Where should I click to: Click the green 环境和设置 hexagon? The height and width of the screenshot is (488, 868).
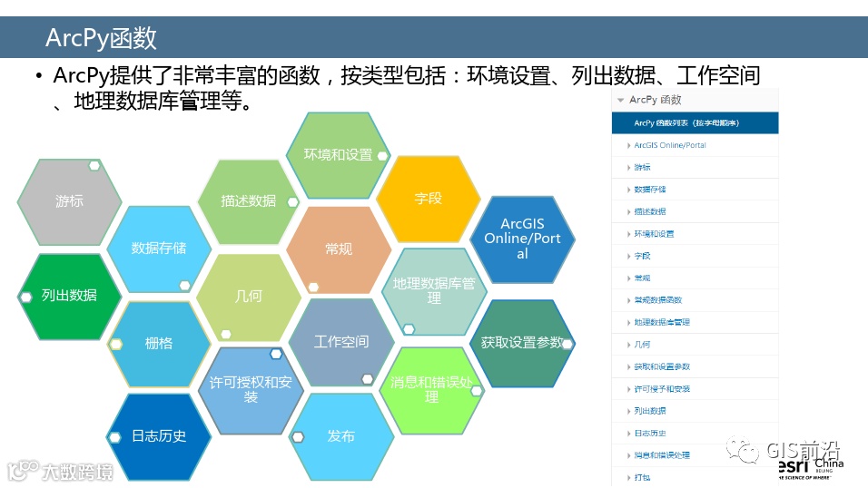point(339,155)
